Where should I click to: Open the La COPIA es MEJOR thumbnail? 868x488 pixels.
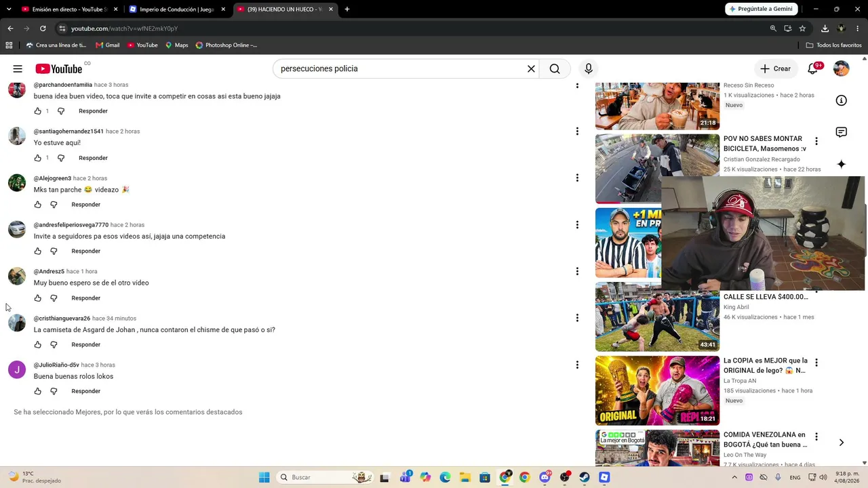coord(657,390)
